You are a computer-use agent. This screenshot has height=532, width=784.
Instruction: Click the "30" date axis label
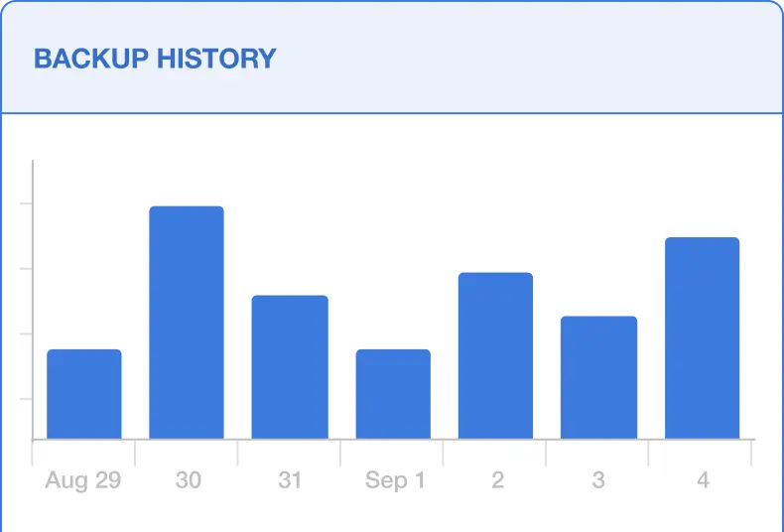point(188,481)
